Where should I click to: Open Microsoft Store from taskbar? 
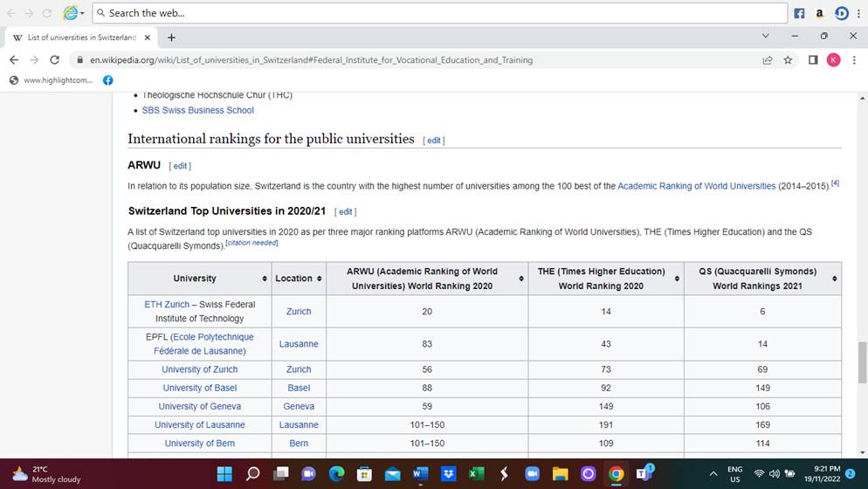click(x=364, y=474)
